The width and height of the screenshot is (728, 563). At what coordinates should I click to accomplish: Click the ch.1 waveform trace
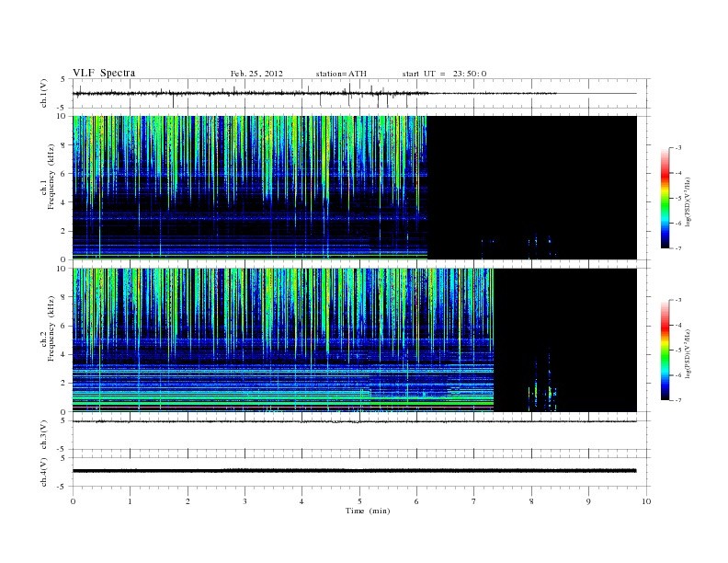[x=354, y=93]
